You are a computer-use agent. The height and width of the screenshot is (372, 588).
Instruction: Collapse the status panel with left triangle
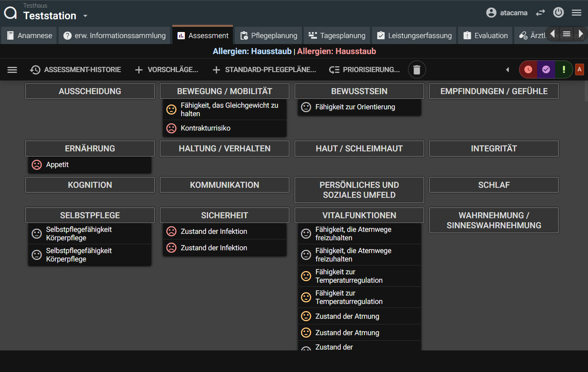tap(507, 70)
